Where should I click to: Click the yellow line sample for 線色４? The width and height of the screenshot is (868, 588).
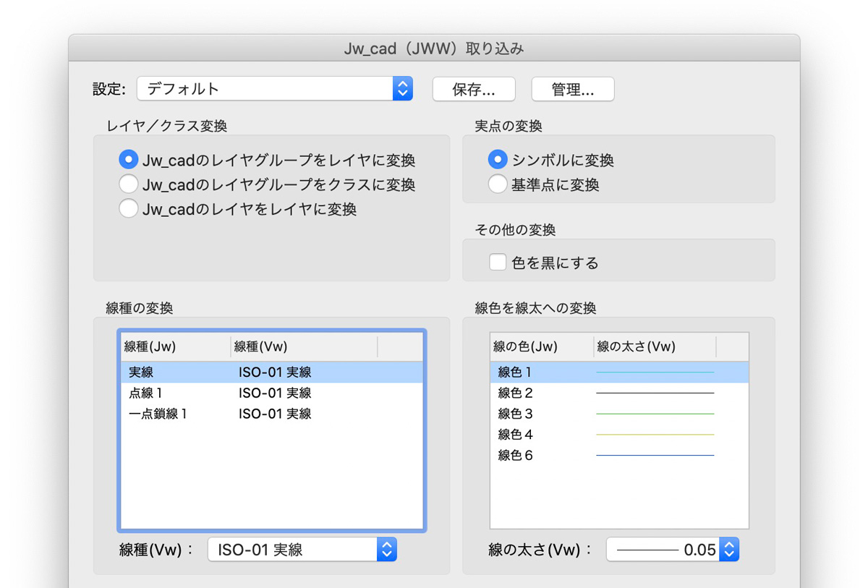click(x=655, y=435)
